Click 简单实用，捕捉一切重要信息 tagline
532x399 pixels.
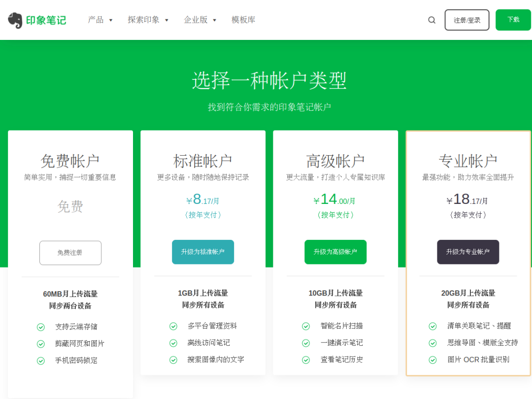70,177
